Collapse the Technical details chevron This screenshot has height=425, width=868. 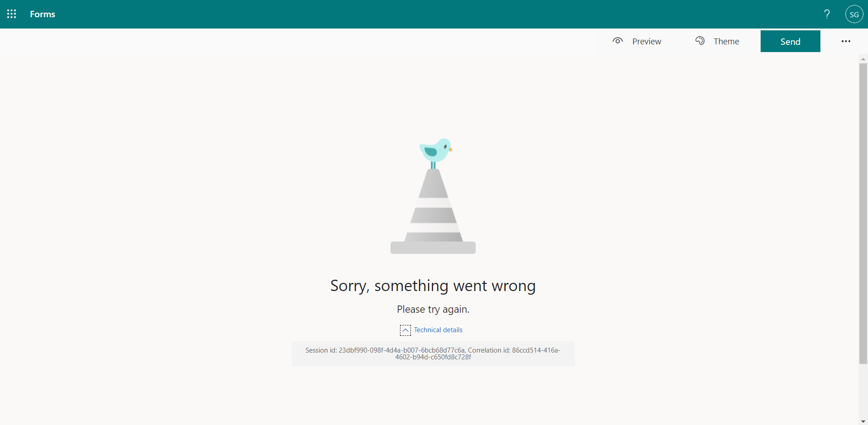click(x=405, y=330)
